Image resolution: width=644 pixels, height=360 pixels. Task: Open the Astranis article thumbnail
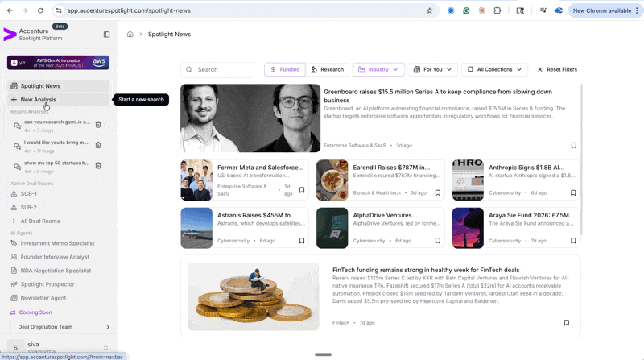click(196, 228)
